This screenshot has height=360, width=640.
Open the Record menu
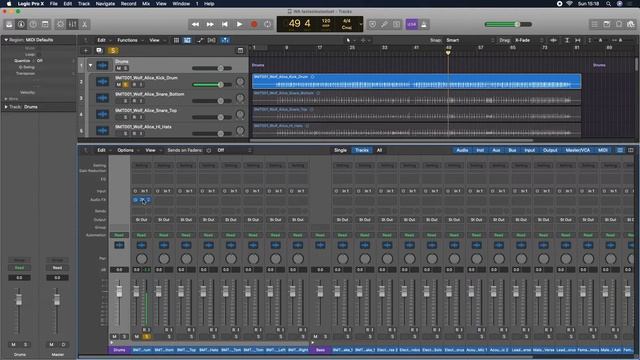pyautogui.click(x=128, y=4)
